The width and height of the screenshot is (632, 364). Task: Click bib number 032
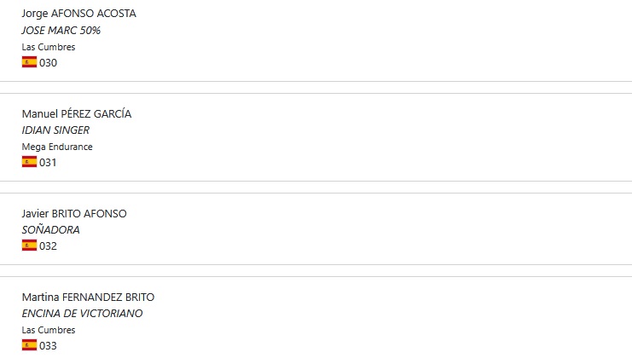click(48, 246)
